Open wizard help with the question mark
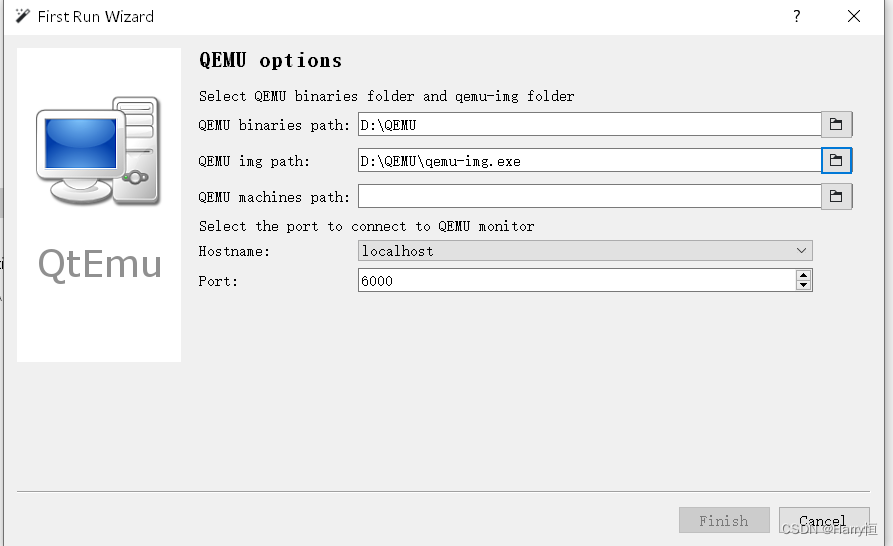 [x=797, y=16]
